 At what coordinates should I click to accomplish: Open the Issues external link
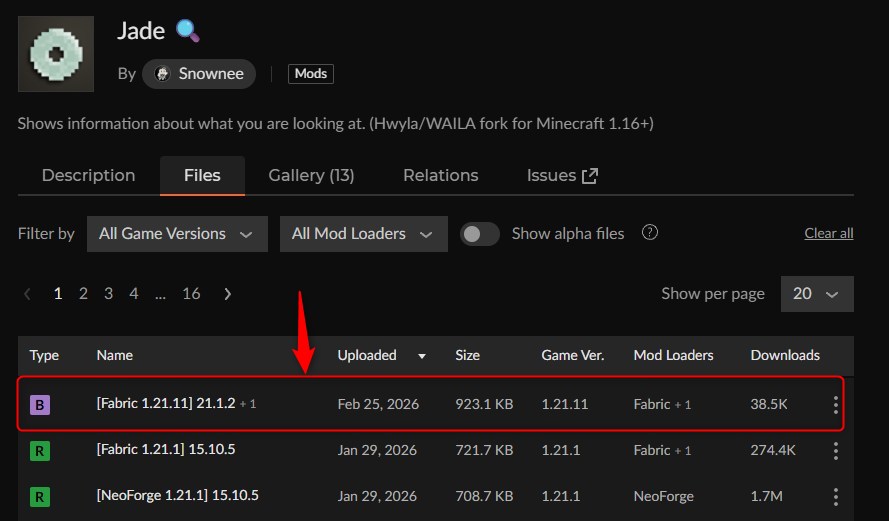pyautogui.click(x=562, y=175)
